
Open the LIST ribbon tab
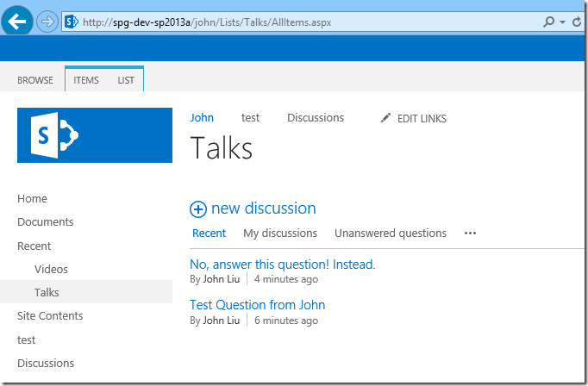tap(126, 80)
